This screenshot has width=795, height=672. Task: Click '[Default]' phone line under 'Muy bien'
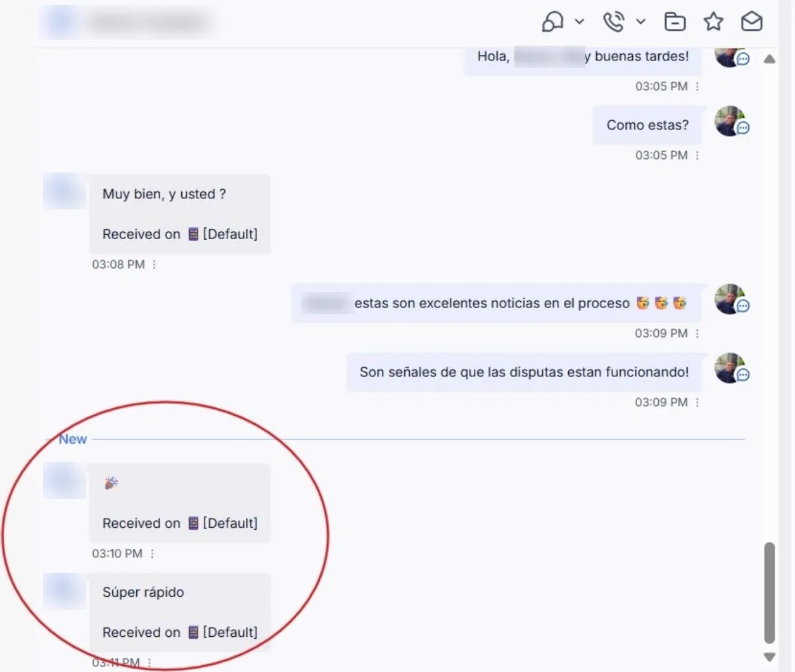click(x=230, y=234)
